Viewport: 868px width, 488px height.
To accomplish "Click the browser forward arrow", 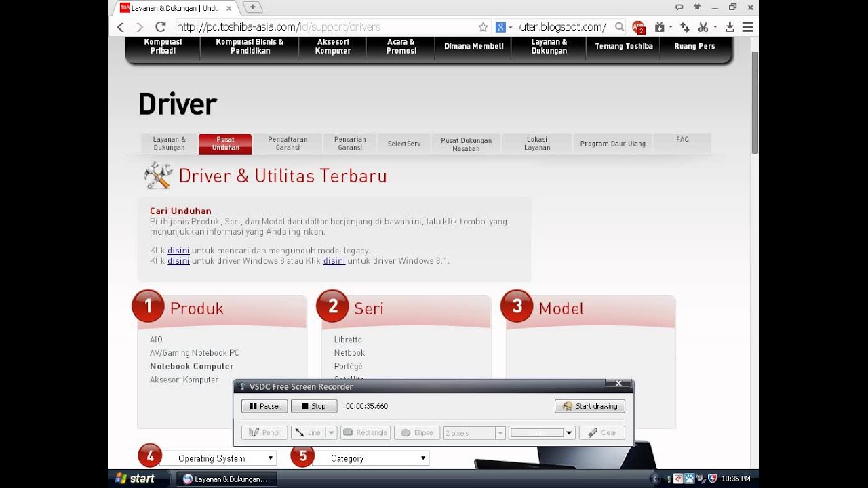I will pos(140,27).
